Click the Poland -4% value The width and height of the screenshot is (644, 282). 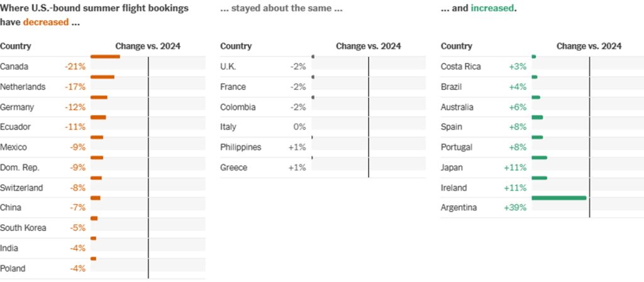point(77,268)
